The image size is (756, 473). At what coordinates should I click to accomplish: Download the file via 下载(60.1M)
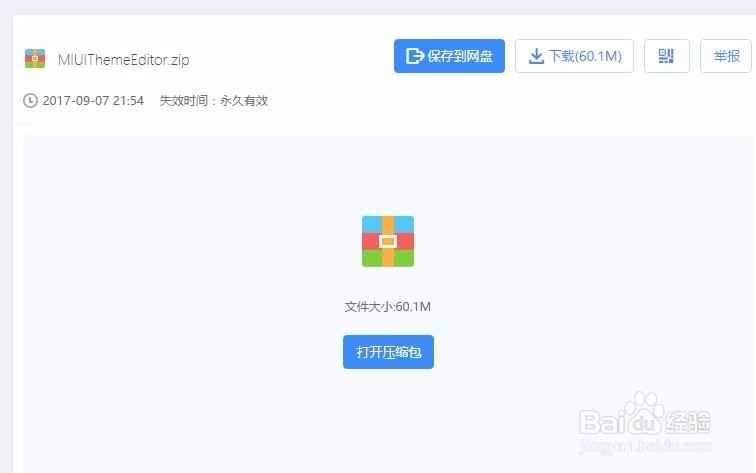(x=574, y=56)
